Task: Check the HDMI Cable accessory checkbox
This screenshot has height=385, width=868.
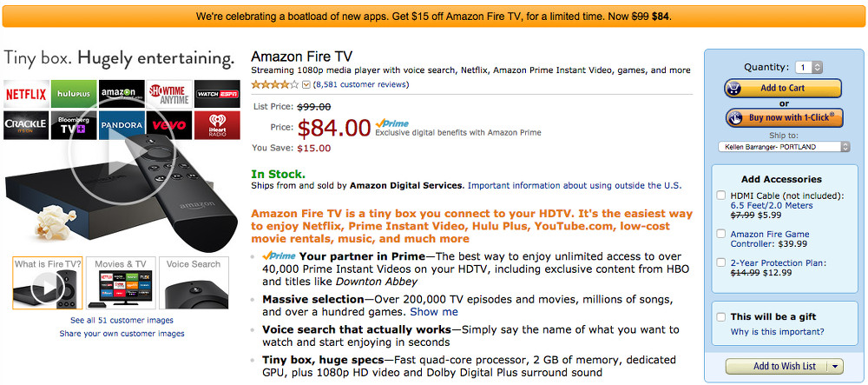Action: (x=721, y=196)
